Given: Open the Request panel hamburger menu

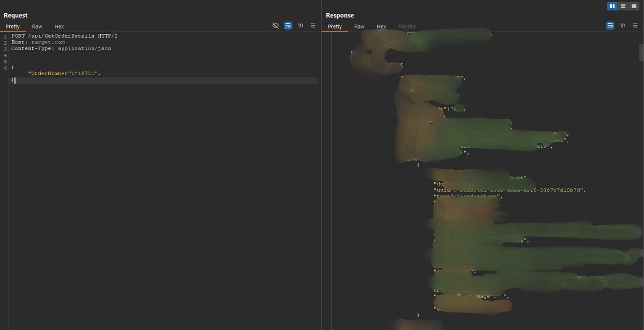Looking at the screenshot, I should 313,25.
